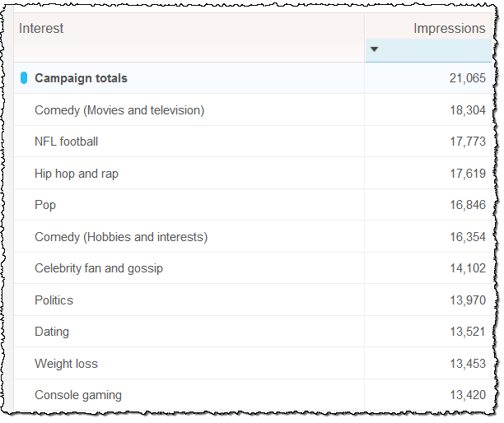Select Comedy (Movies and television) interest

(x=119, y=110)
